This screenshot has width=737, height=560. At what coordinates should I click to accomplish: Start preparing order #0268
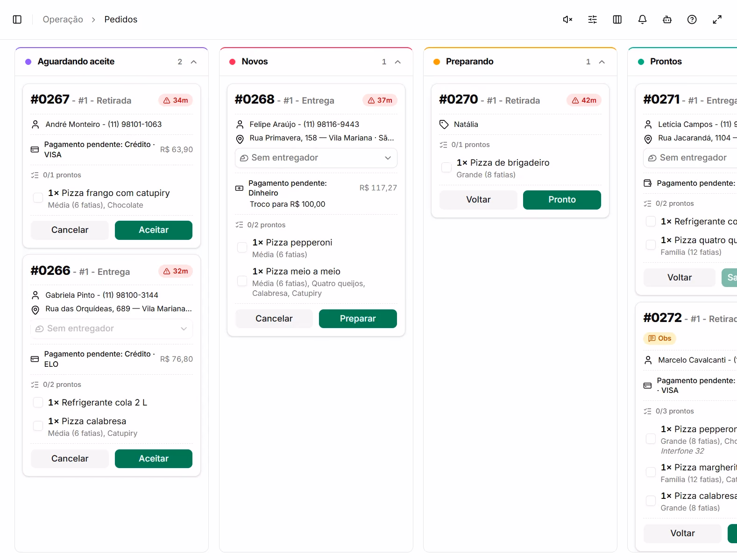(358, 319)
